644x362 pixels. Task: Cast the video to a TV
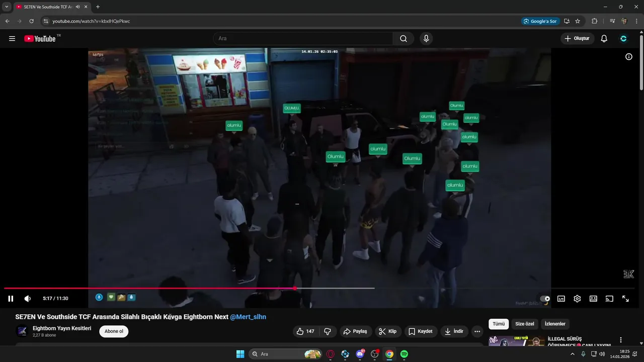click(609, 299)
